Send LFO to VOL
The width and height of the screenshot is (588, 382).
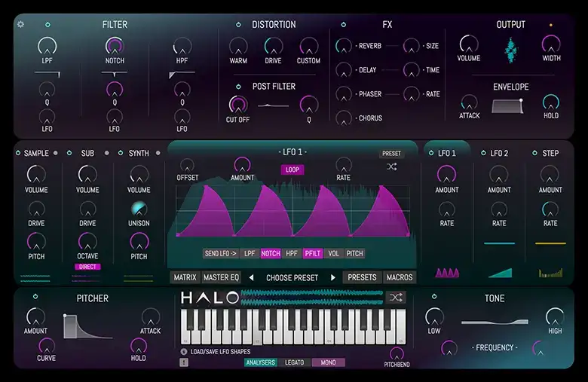tap(333, 253)
